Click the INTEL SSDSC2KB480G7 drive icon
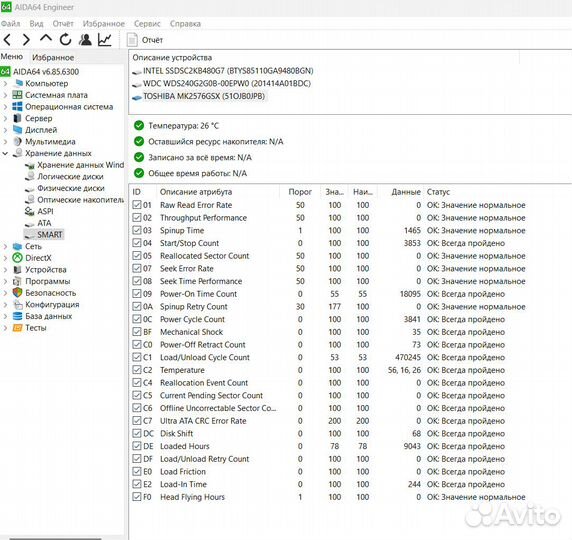The width and height of the screenshot is (572, 540). [137, 72]
